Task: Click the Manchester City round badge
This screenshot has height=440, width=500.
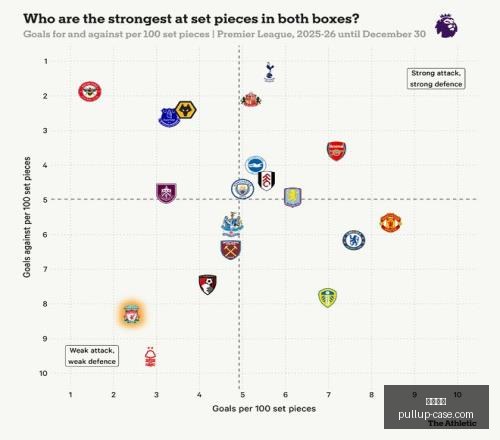Action: (243, 189)
